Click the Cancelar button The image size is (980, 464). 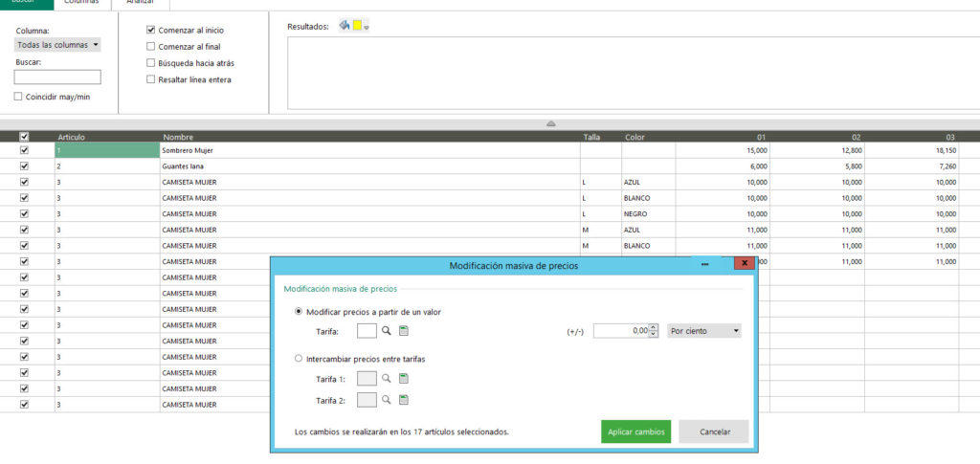[714, 431]
